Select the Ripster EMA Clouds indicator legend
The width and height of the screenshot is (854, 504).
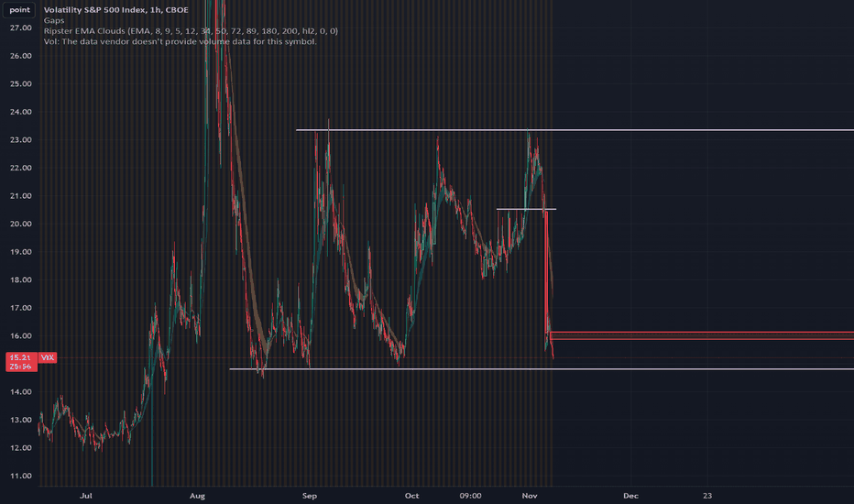point(191,31)
